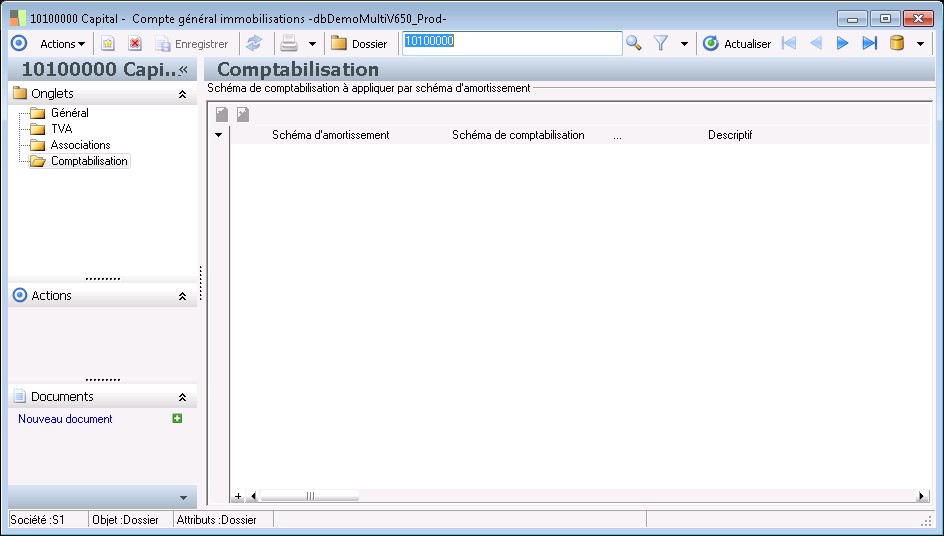This screenshot has height=536, width=944.
Task: Open the dropdown arrow next to the filter
Action: click(685, 44)
